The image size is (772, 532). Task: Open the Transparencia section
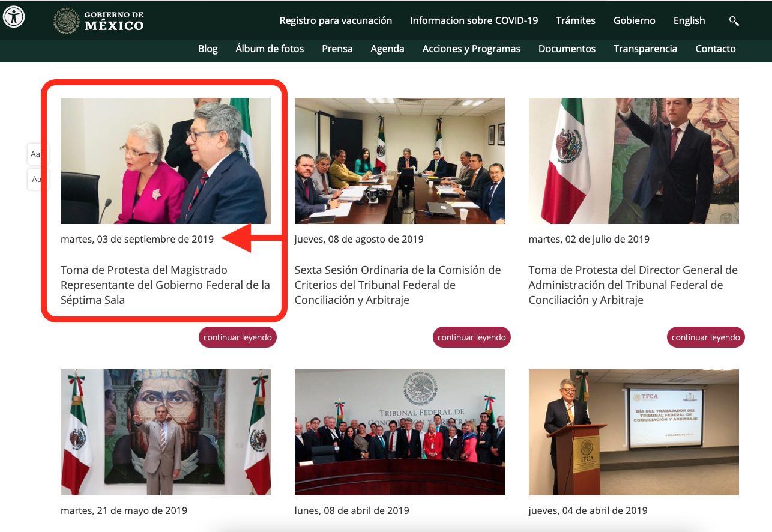click(x=645, y=49)
